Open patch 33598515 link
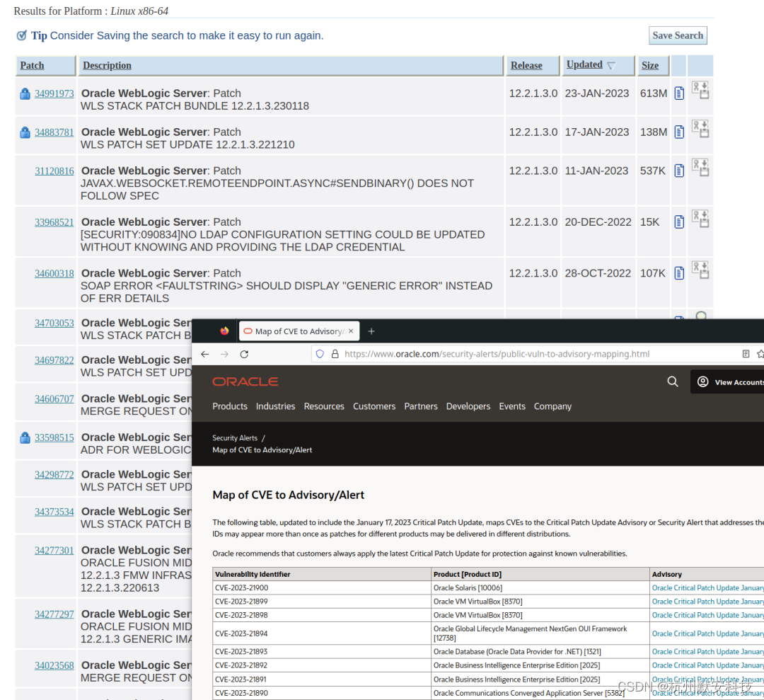This screenshot has height=700, width=764. pos(54,437)
